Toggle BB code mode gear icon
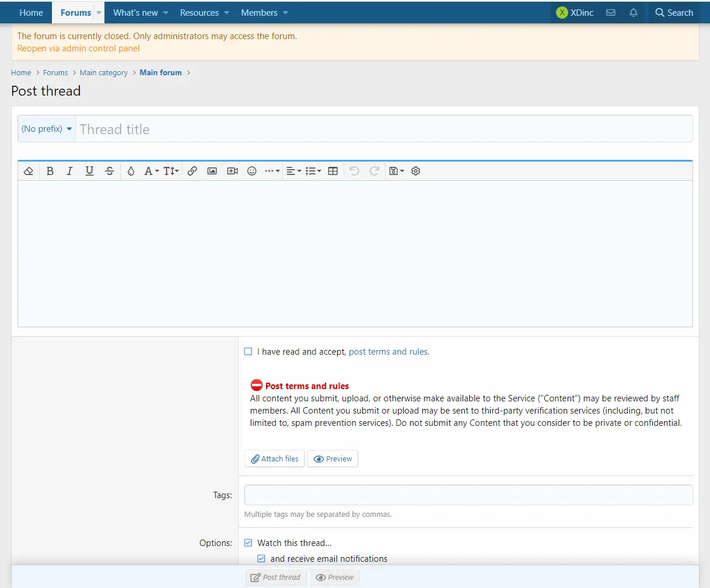The image size is (710, 588). click(x=416, y=171)
